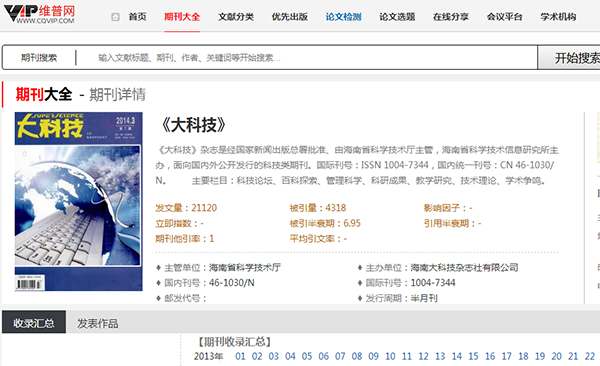Open 2013 issue 06 link
Image resolution: width=600 pixels, height=366 pixels.
pos(324,356)
